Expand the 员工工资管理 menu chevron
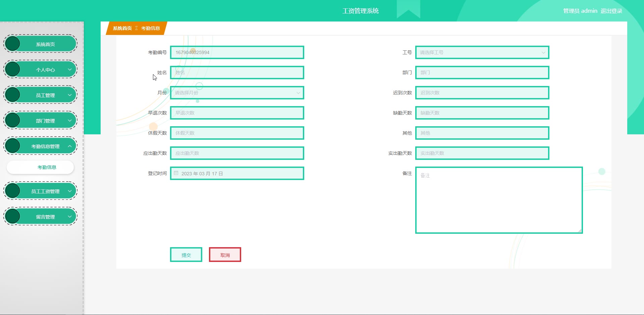Image resolution: width=644 pixels, height=315 pixels. tap(70, 191)
